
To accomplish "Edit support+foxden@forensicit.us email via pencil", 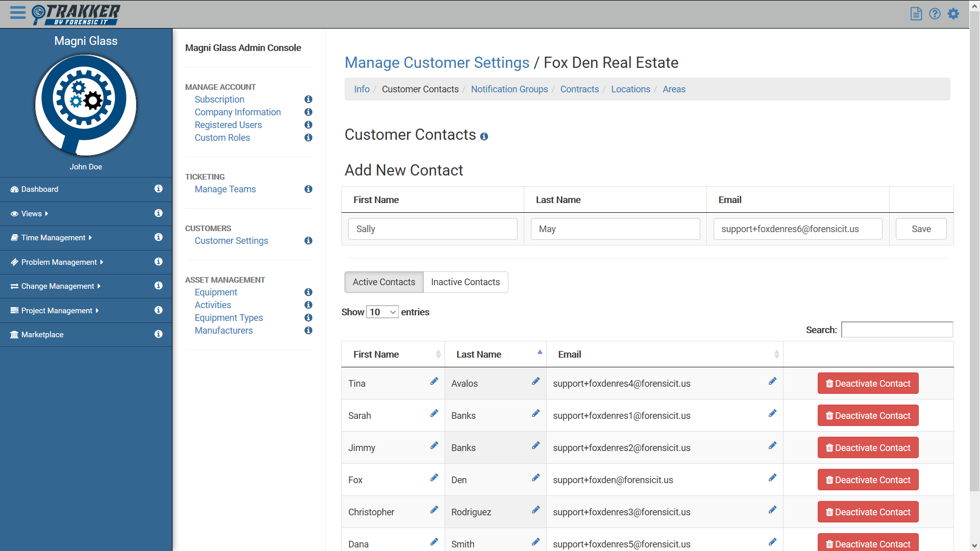I will tap(772, 478).
